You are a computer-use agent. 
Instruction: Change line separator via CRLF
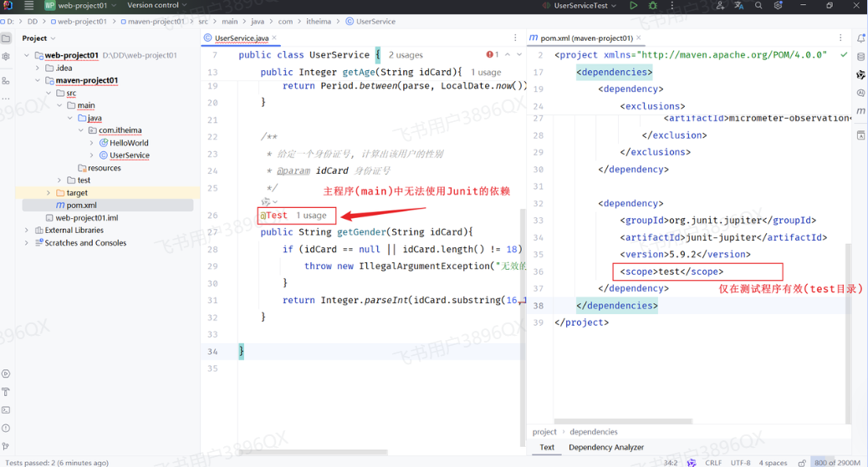[x=713, y=463]
